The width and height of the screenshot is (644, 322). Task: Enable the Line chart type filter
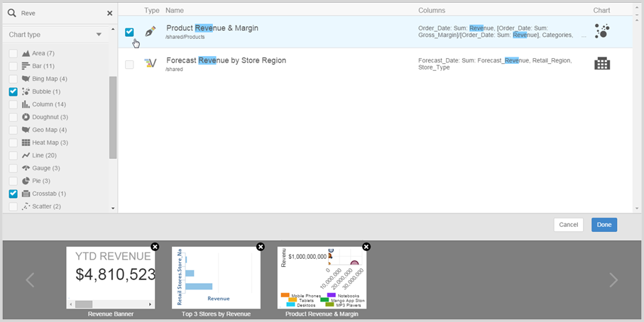[x=13, y=155]
